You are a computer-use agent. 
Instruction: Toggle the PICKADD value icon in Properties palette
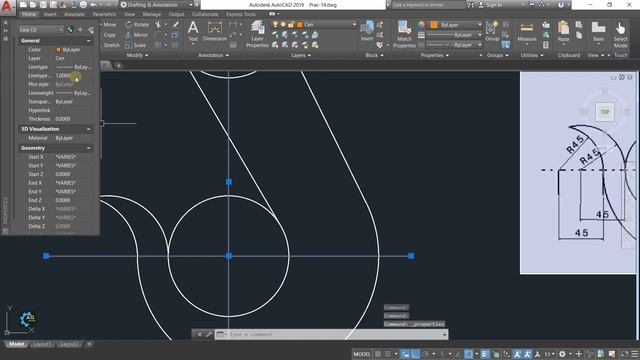[70, 30]
